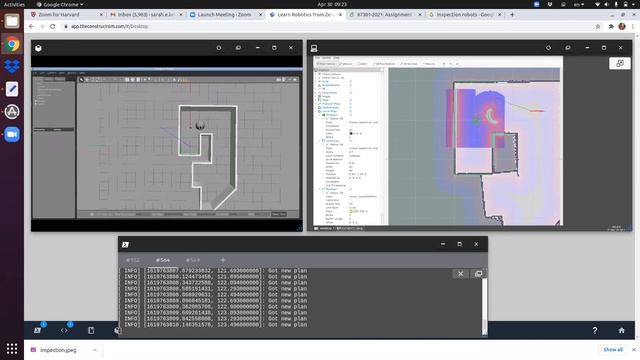Toggle the RobotModel display checkbox
640x360 pixels.
coord(351,85)
